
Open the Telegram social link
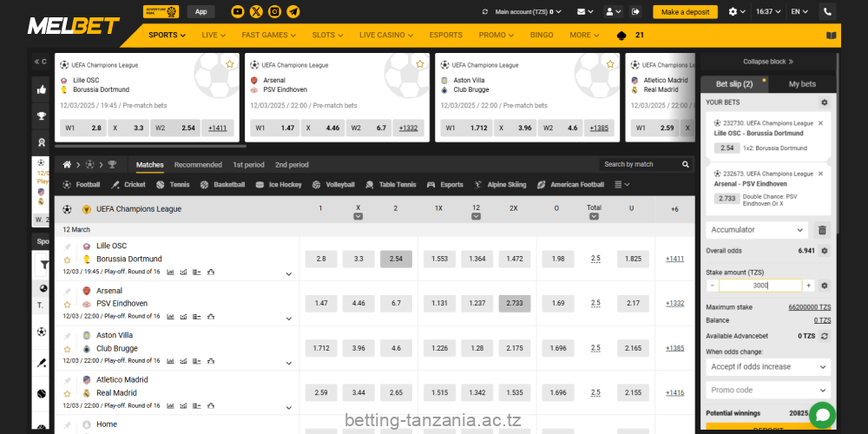click(293, 11)
